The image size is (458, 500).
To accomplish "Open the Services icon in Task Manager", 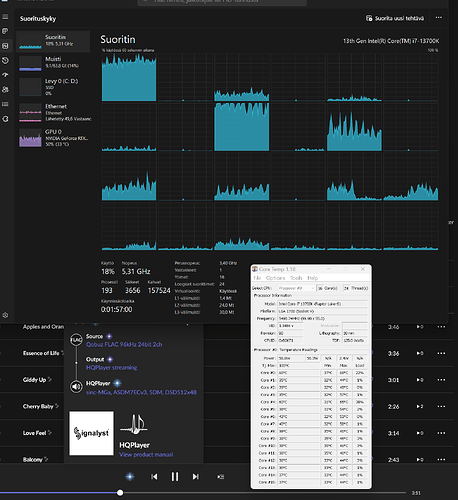I will (x=5, y=119).
